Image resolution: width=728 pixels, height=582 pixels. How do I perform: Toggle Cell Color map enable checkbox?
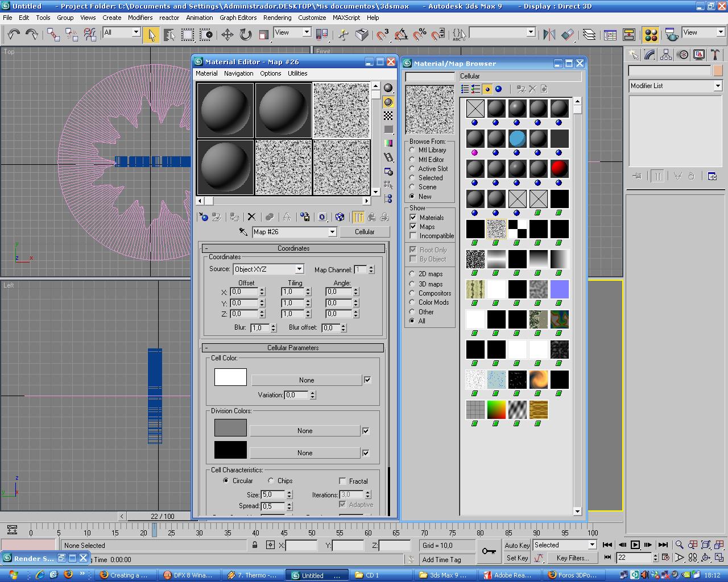367,380
